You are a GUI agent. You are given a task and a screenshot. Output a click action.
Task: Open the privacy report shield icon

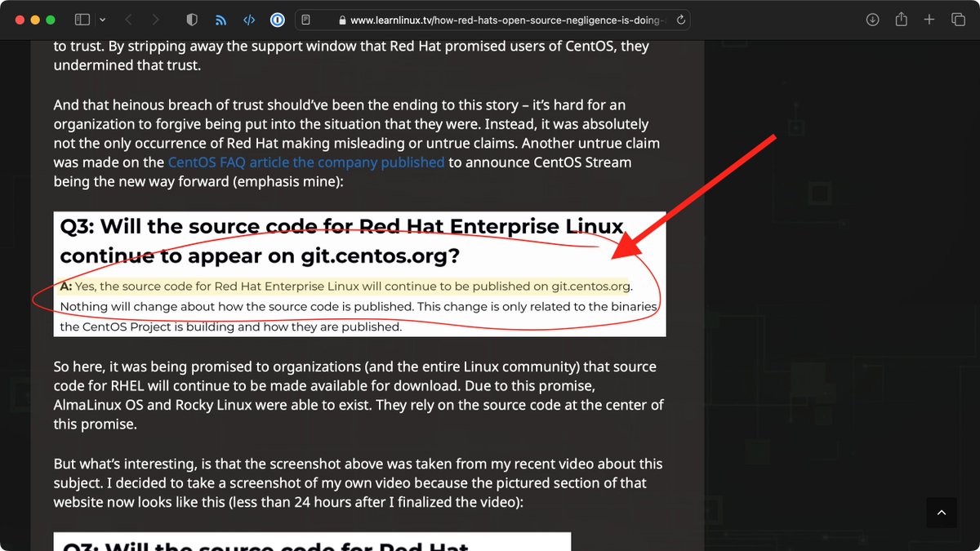pos(192,20)
